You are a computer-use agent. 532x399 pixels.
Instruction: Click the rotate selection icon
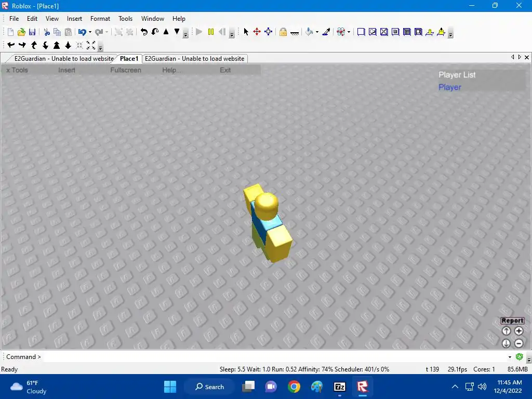(144, 32)
